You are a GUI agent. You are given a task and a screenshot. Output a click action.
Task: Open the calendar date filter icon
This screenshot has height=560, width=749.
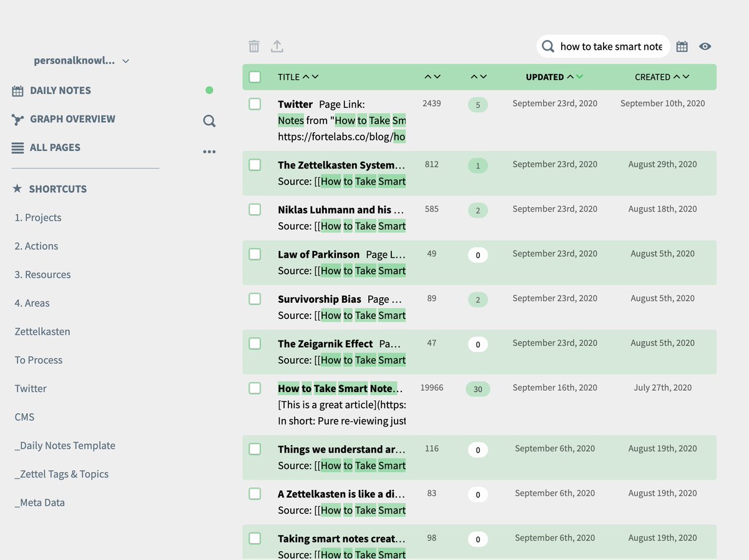coord(682,46)
